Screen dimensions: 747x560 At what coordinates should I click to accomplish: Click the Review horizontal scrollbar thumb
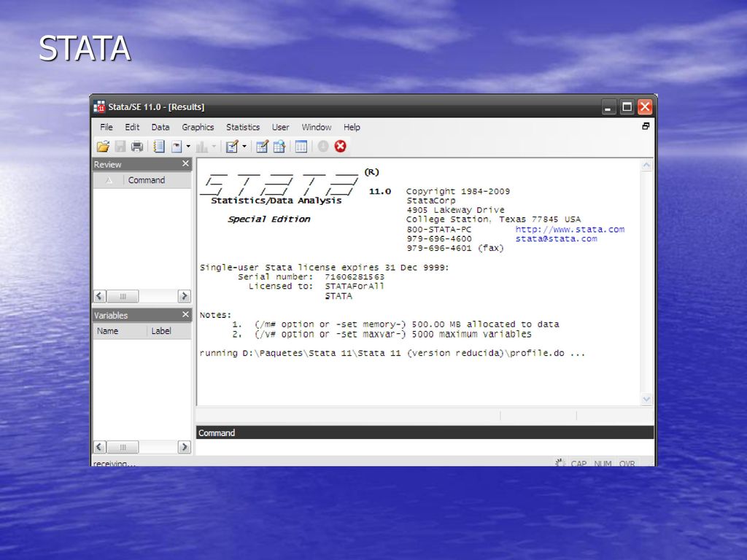click(123, 296)
